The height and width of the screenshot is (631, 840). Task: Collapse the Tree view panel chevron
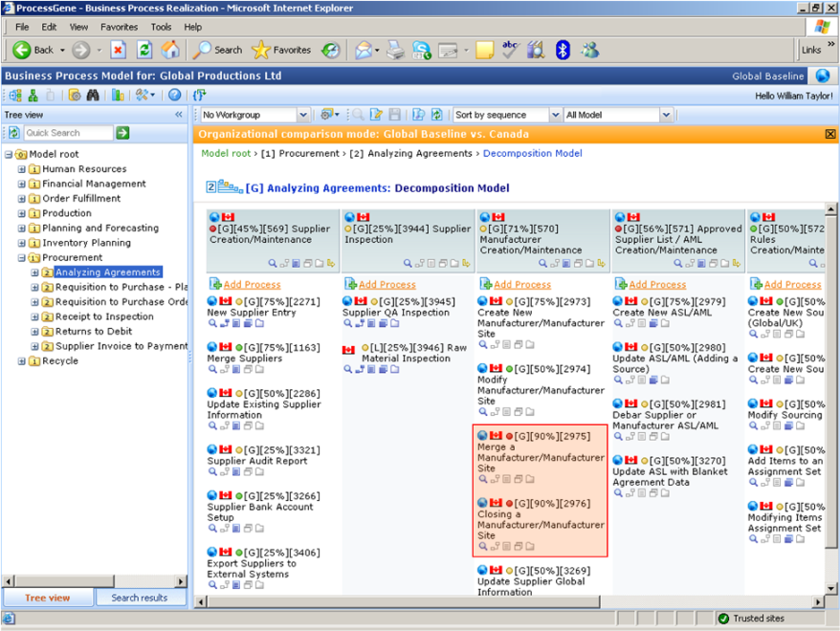(178, 115)
